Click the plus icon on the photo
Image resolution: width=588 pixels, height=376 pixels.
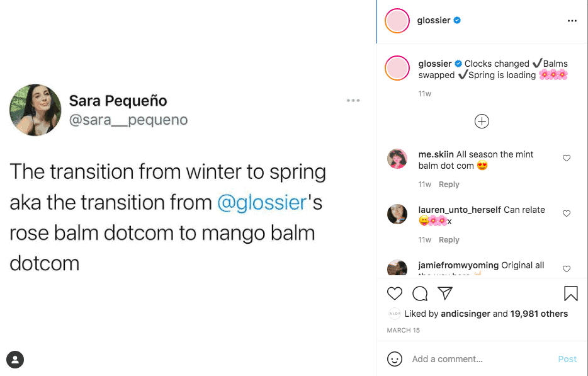click(482, 121)
